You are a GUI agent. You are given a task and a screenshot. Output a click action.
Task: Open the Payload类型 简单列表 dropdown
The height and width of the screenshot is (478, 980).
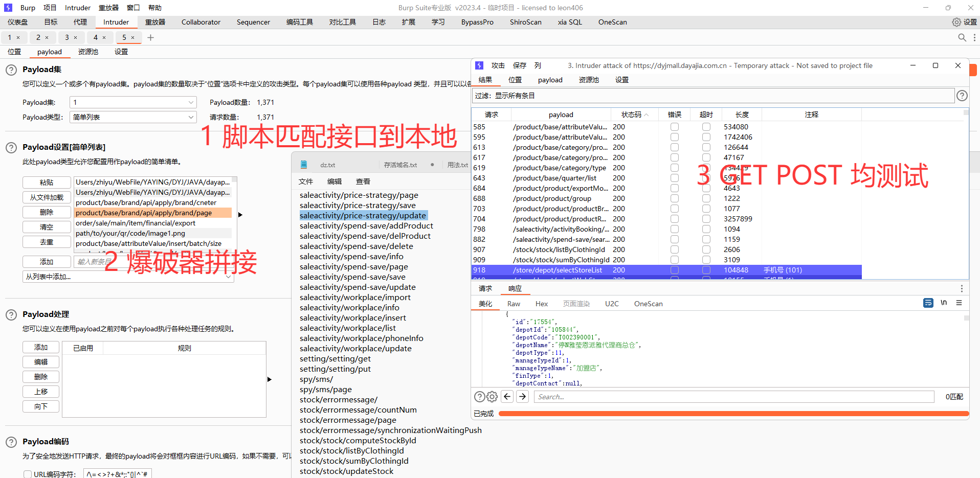133,117
